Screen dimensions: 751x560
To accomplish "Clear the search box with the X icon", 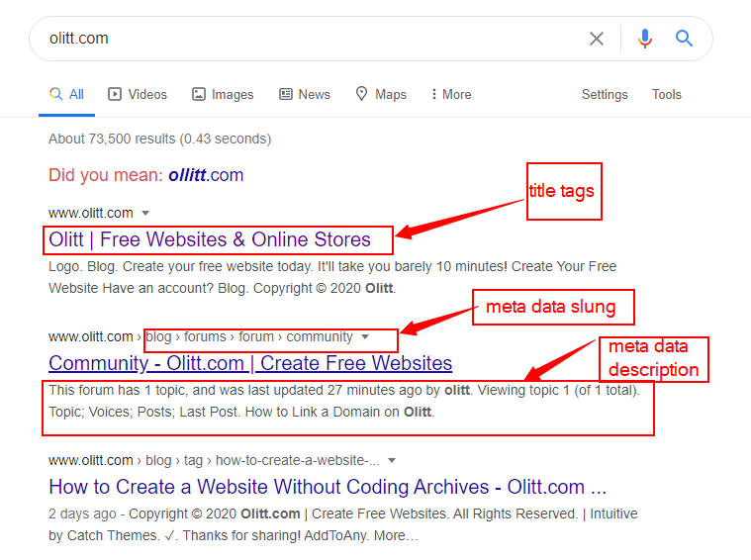I will 597,39.
